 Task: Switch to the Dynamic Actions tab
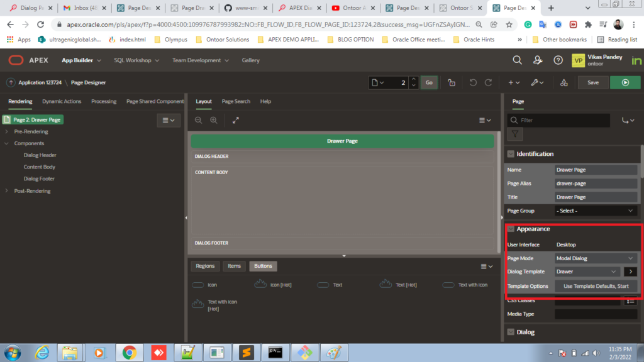[x=62, y=101]
